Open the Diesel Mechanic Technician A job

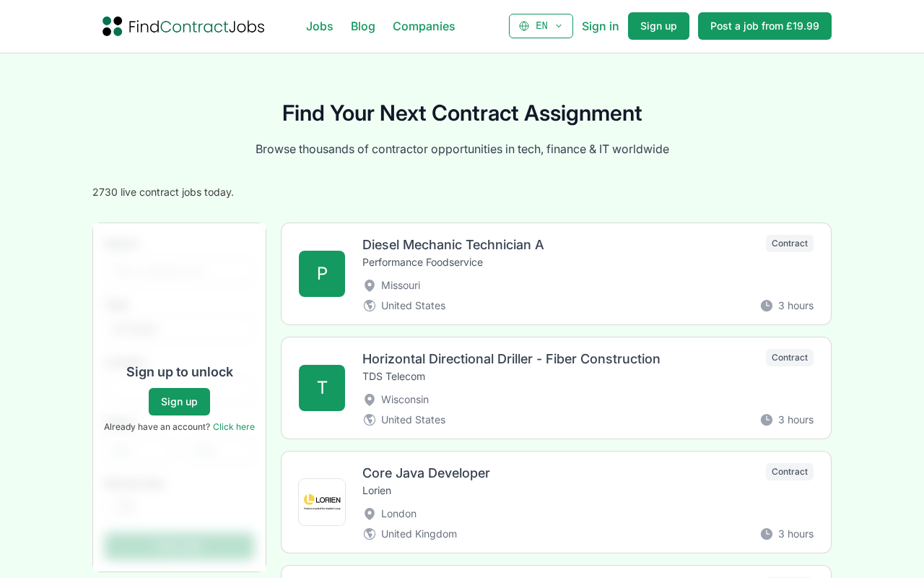coord(453,245)
